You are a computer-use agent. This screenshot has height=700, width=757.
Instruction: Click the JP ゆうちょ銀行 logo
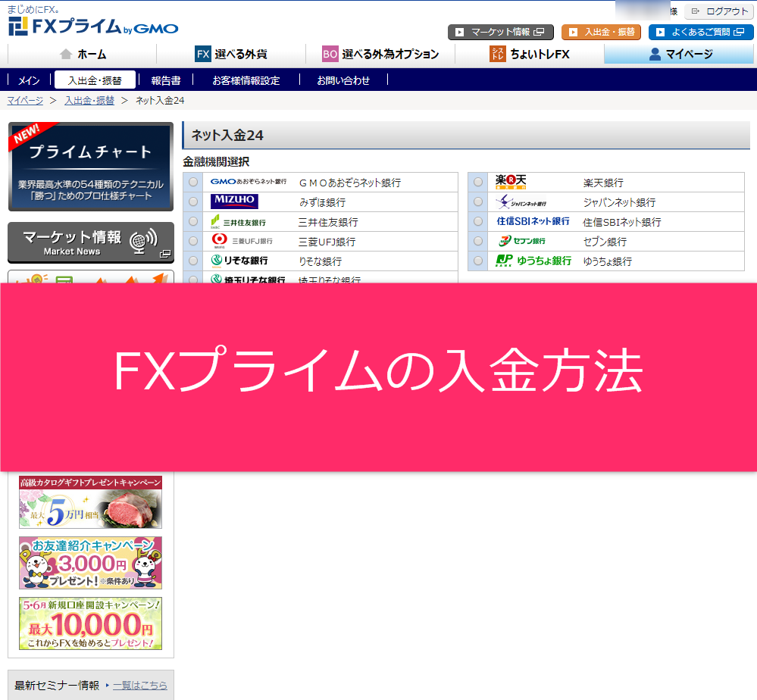[533, 261]
